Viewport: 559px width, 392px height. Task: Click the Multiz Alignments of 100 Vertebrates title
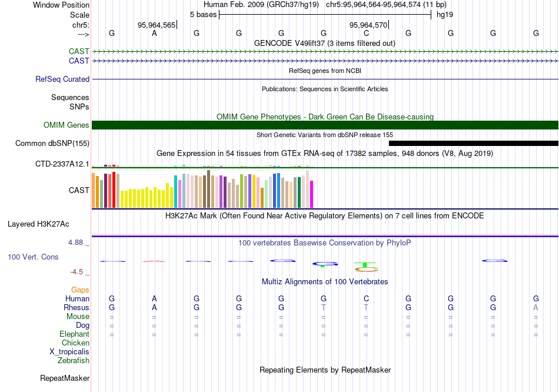(325, 281)
